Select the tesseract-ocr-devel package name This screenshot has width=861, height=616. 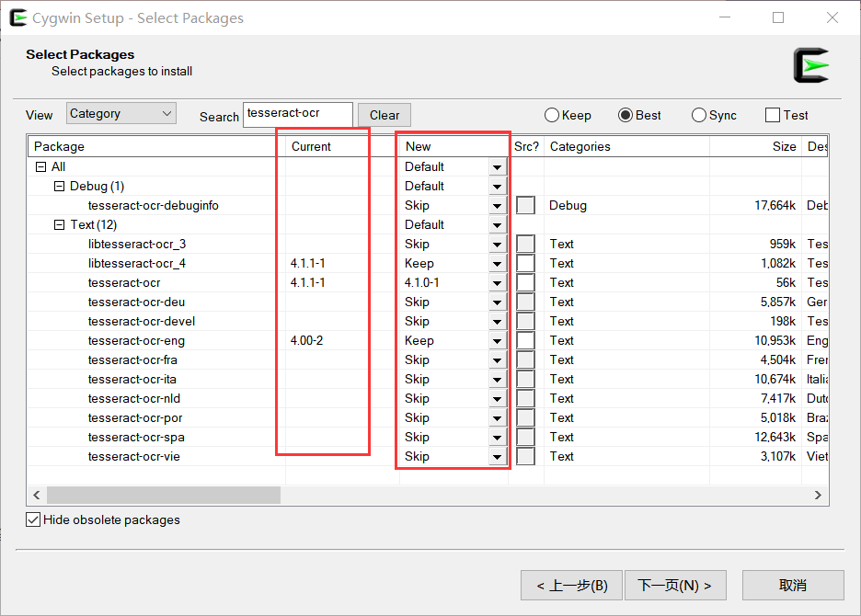tap(142, 321)
